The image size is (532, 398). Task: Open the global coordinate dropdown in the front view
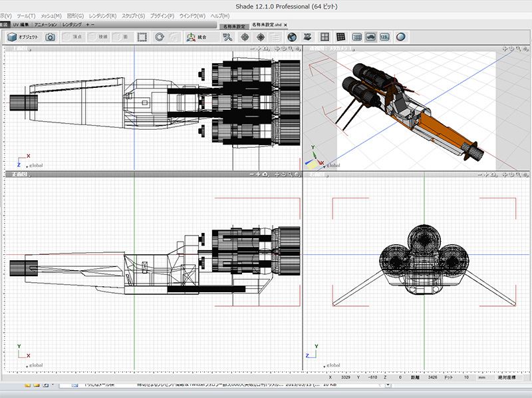pyautogui.click(x=35, y=365)
